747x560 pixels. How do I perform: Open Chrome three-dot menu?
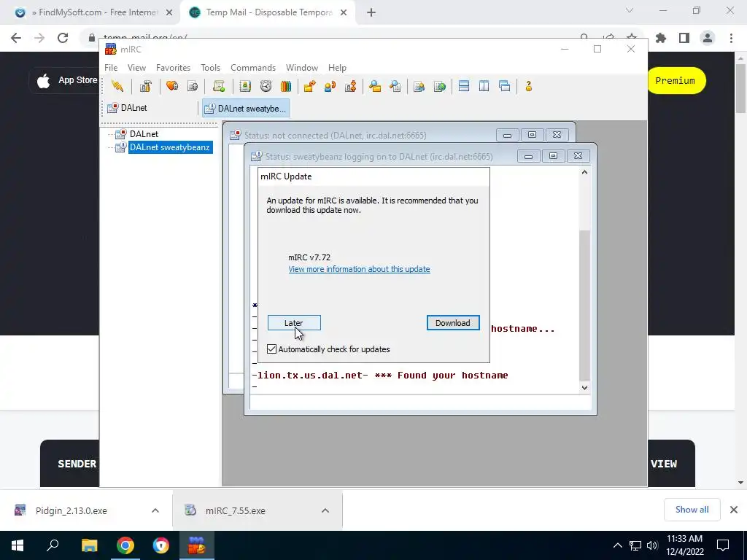point(731,38)
